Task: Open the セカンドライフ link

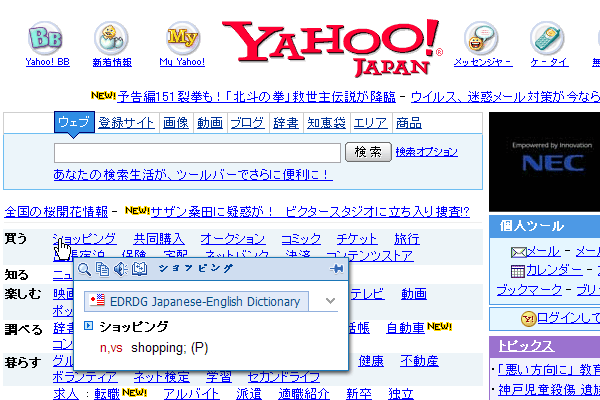Action: click(x=284, y=377)
